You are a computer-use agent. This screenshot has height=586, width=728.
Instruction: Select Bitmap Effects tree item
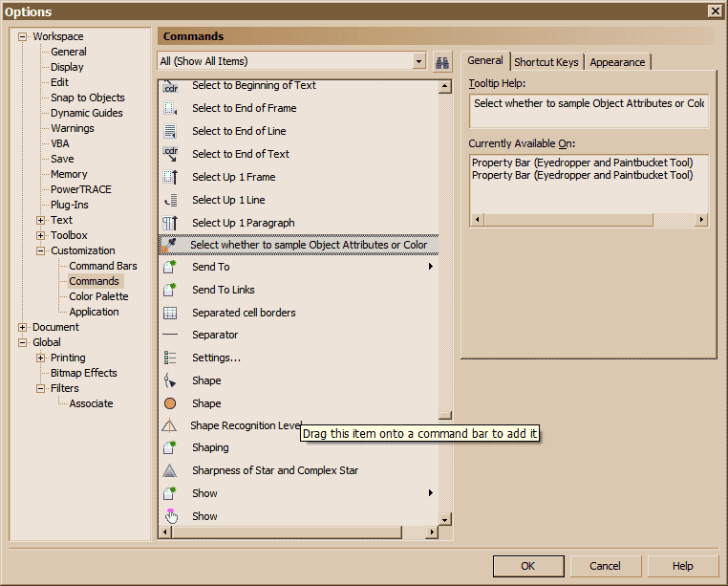pos(83,373)
